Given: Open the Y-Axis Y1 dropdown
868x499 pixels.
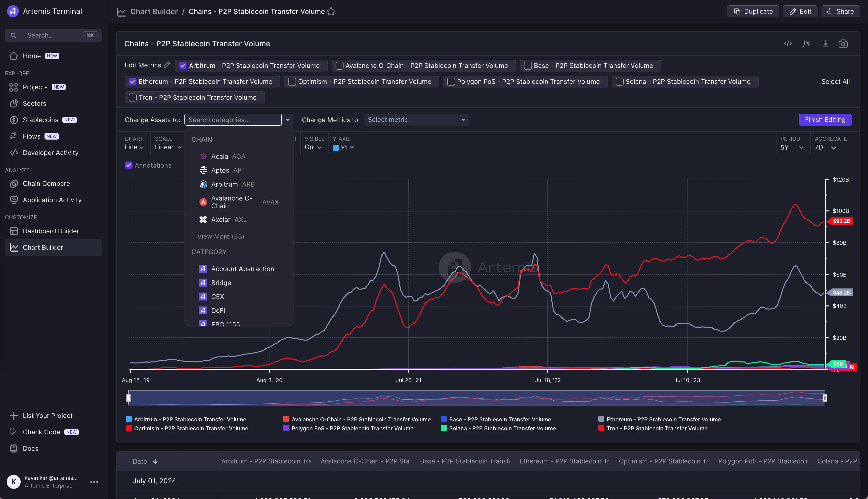Looking at the screenshot, I should point(344,148).
